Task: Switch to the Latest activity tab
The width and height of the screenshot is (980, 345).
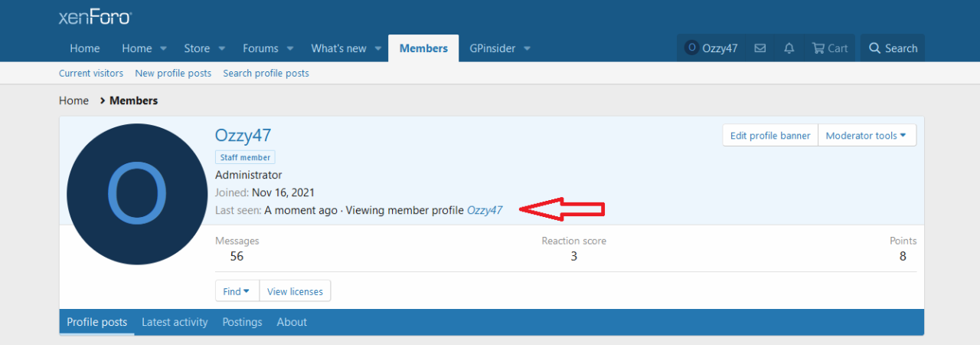Action: click(175, 322)
